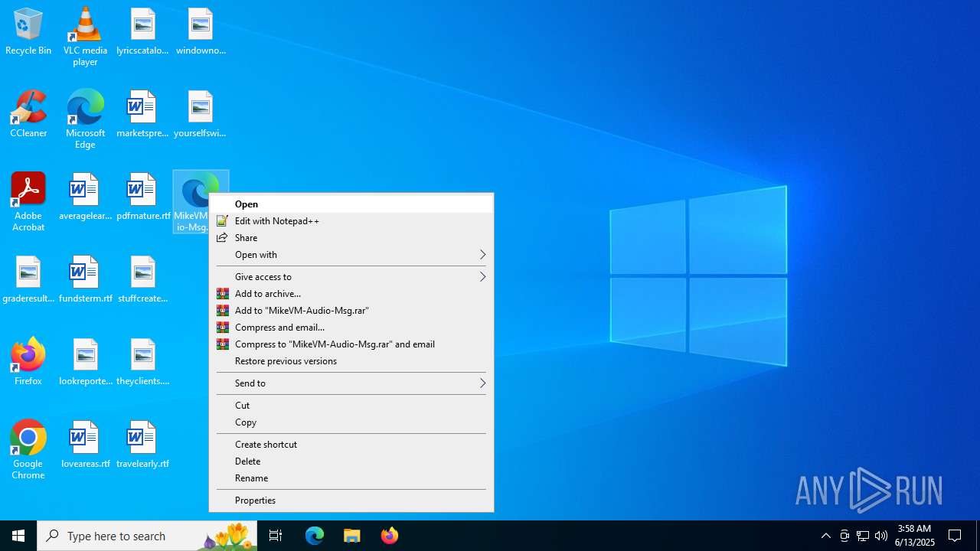Choose Rename from the context menu

click(x=351, y=478)
